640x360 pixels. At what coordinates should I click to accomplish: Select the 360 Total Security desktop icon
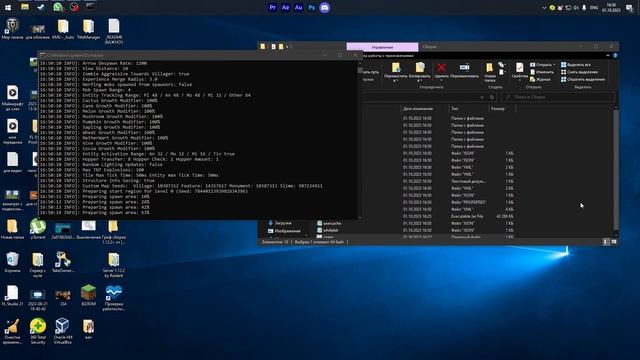(x=38, y=331)
